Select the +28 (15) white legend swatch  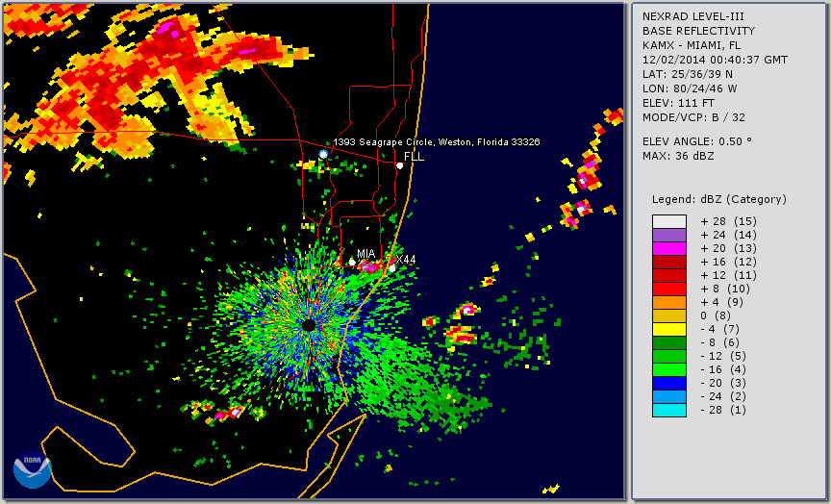(669, 221)
